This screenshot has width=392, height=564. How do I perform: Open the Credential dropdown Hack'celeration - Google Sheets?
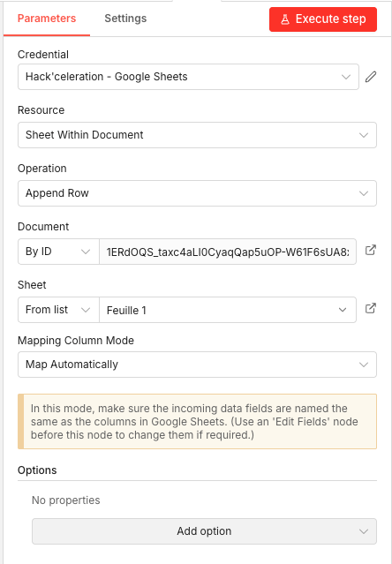[188, 77]
